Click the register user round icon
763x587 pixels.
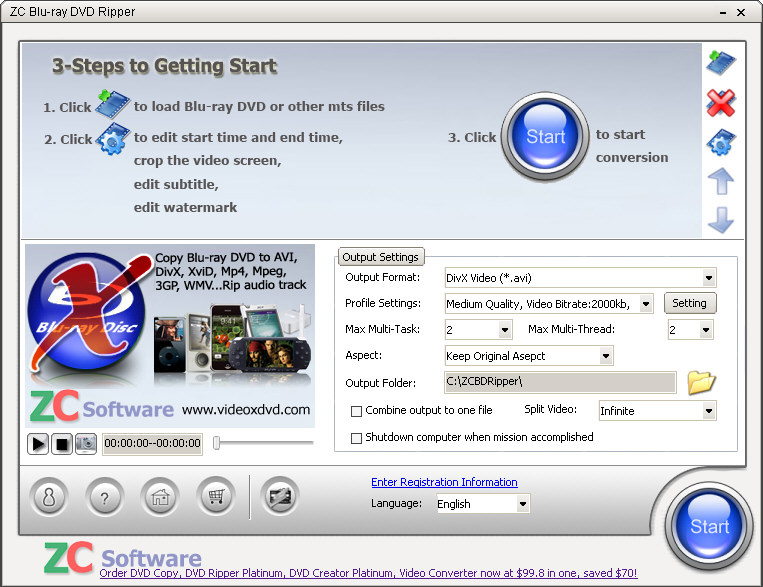(x=49, y=497)
